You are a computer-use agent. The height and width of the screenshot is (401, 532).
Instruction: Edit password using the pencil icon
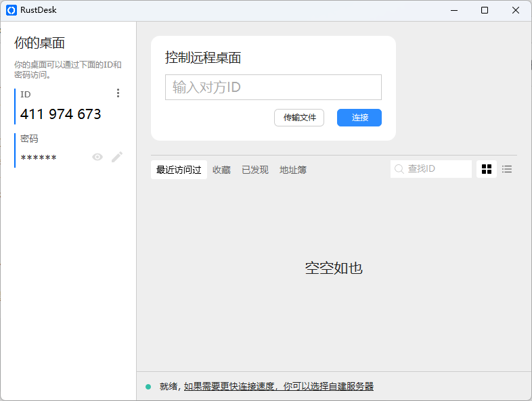117,157
